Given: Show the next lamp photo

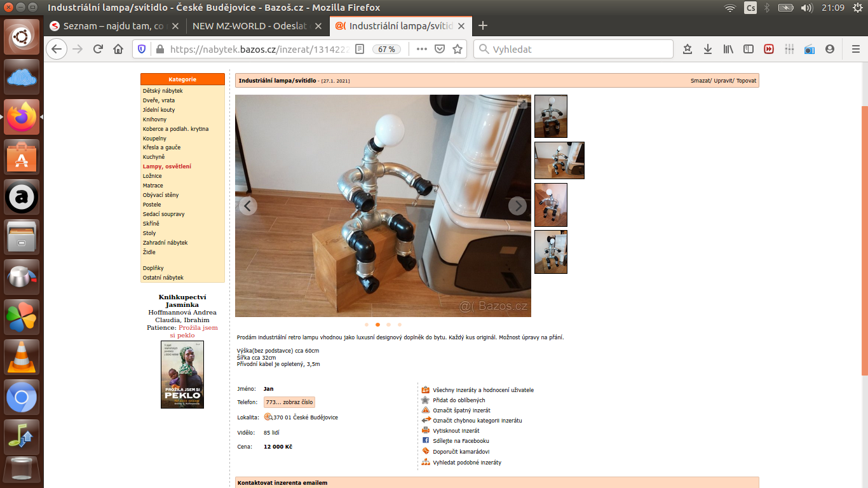Looking at the screenshot, I should [517, 206].
